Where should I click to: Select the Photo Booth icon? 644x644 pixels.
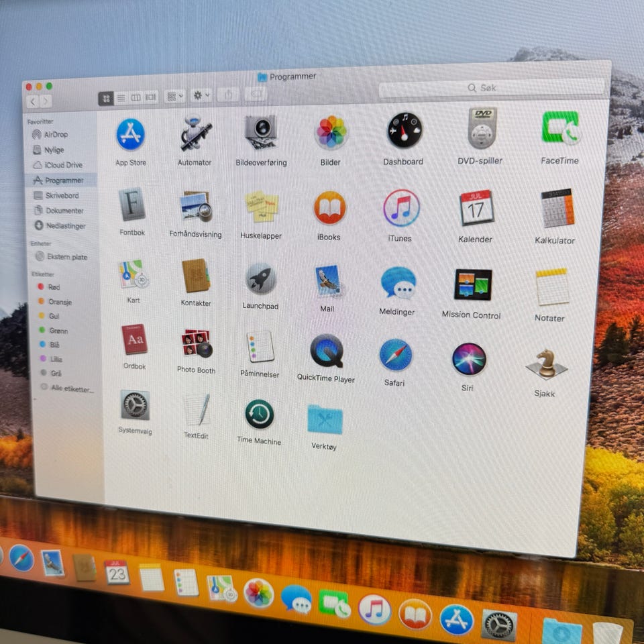[197, 343]
